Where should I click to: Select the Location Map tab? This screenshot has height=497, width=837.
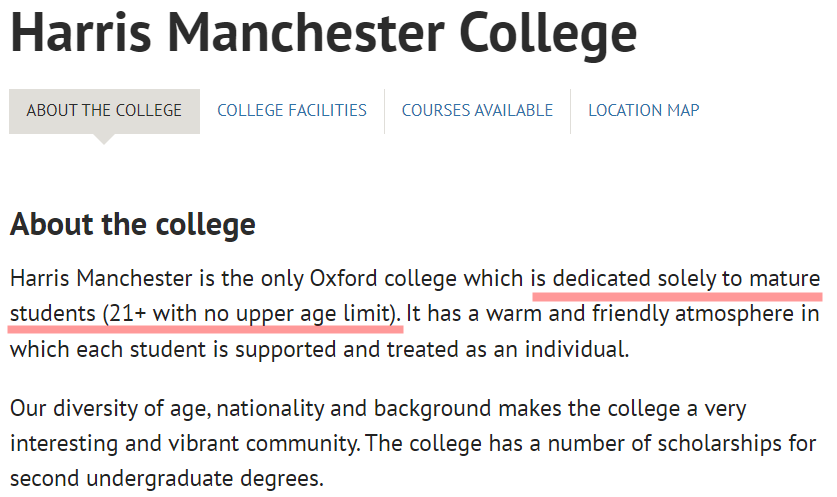[644, 111]
